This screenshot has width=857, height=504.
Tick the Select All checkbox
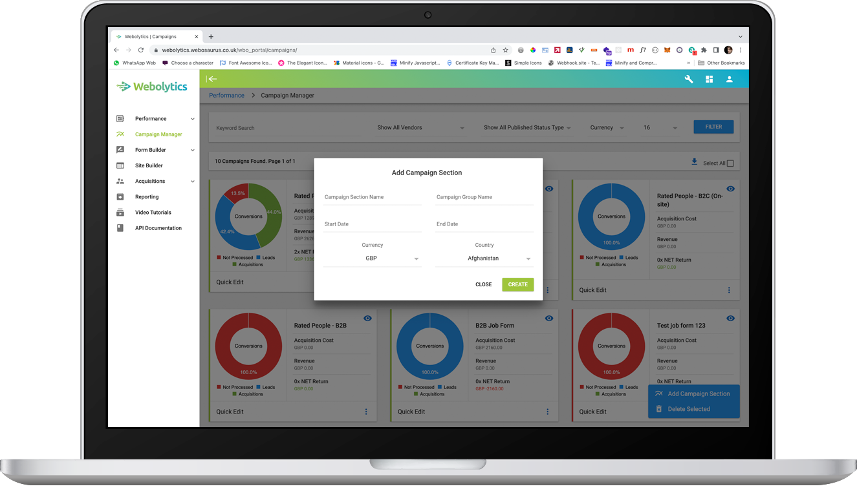point(730,163)
